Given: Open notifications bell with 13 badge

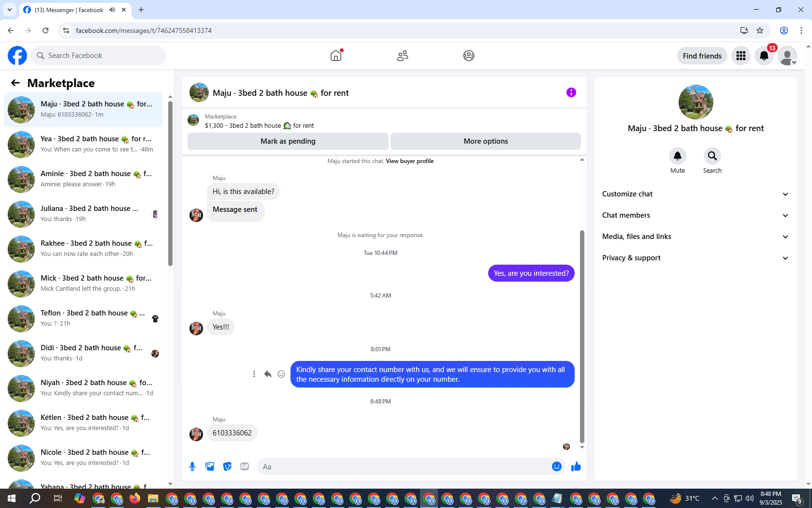Looking at the screenshot, I should (x=764, y=56).
